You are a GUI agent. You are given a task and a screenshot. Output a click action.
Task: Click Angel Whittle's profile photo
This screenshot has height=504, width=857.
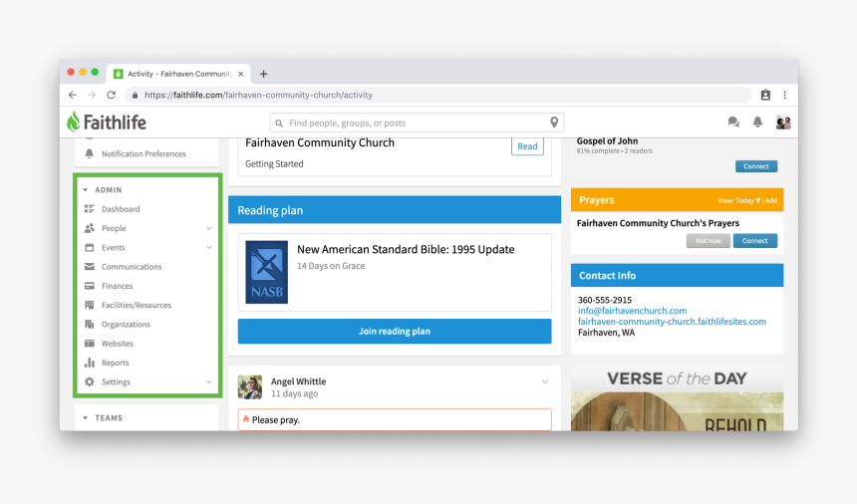pyautogui.click(x=250, y=387)
